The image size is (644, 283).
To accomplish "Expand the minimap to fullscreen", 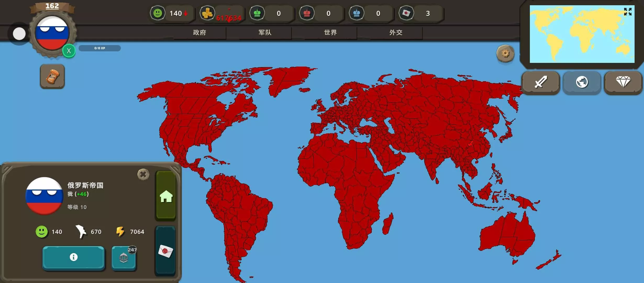I will pyautogui.click(x=628, y=12).
